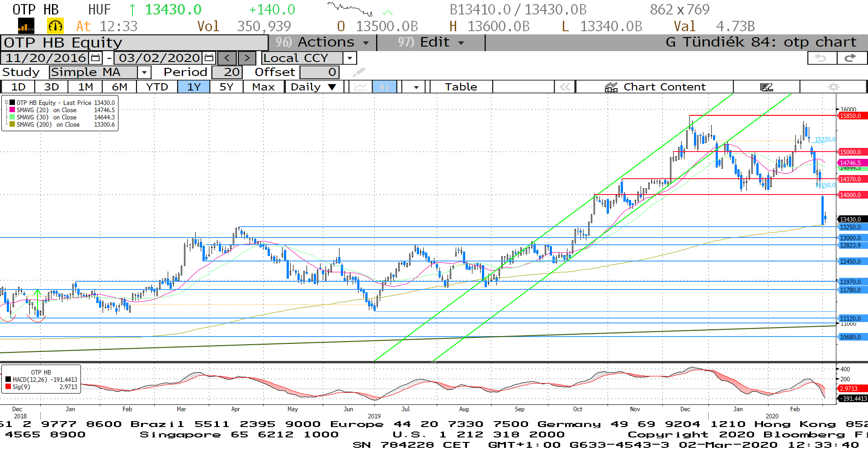Viewport: 868px width, 470px height.
Task: Click the pencil edit study icon
Action: point(359,72)
